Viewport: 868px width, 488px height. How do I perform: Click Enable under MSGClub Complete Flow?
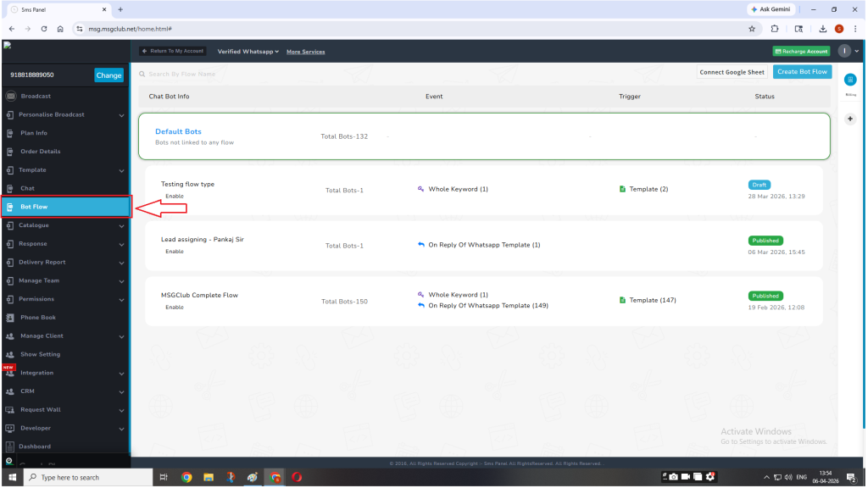(174, 308)
